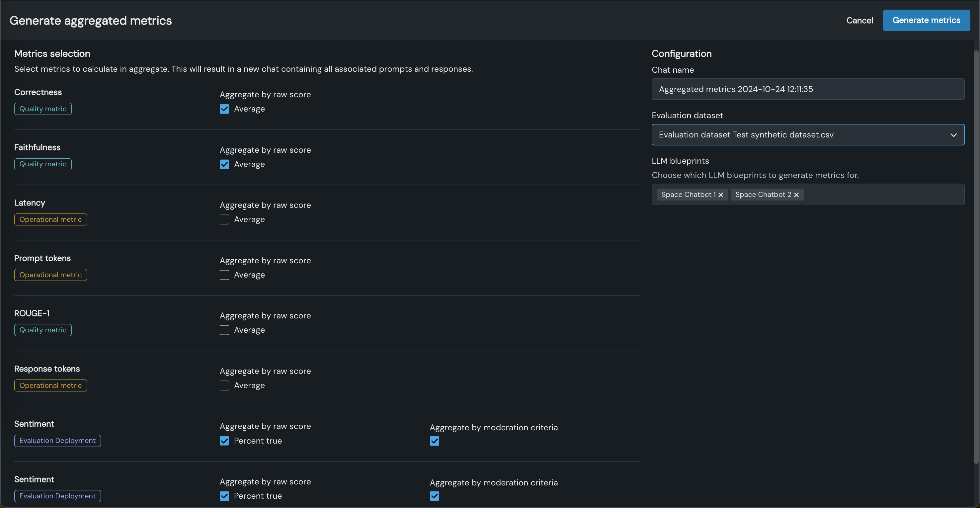This screenshot has height=508, width=980.
Task: Toggle second Sentiment moderation criteria checkbox
Action: click(435, 496)
